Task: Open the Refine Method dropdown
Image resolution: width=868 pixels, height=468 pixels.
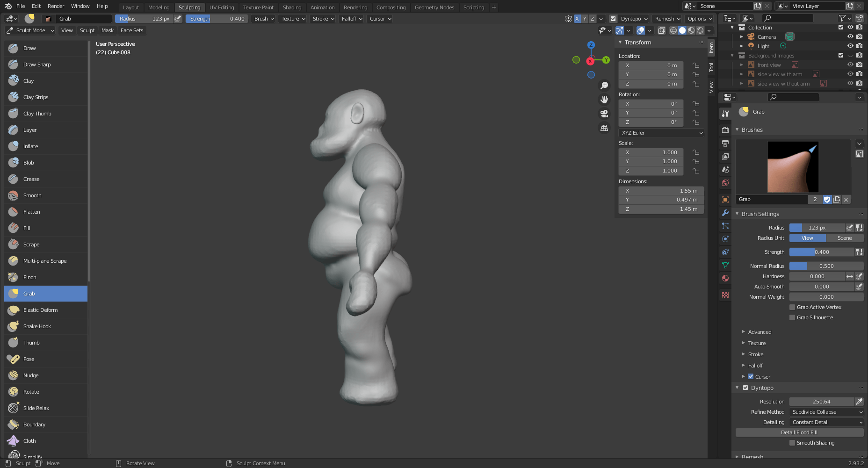Action: tap(826, 412)
